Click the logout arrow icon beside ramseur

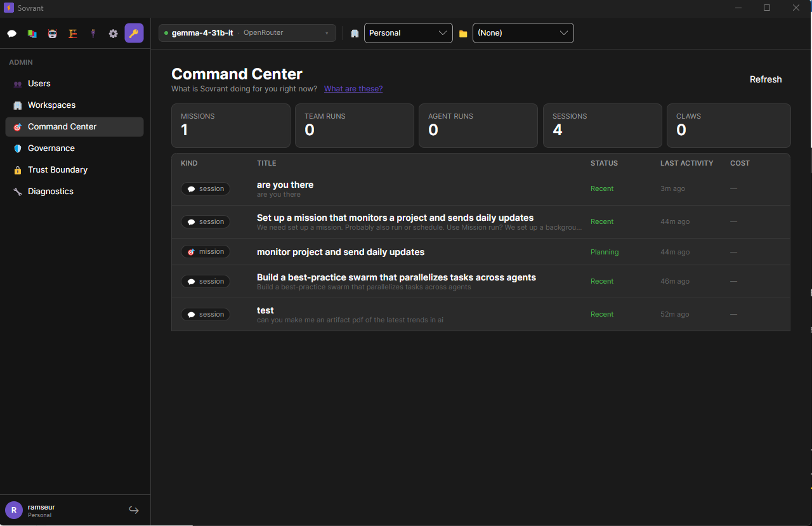(x=134, y=510)
